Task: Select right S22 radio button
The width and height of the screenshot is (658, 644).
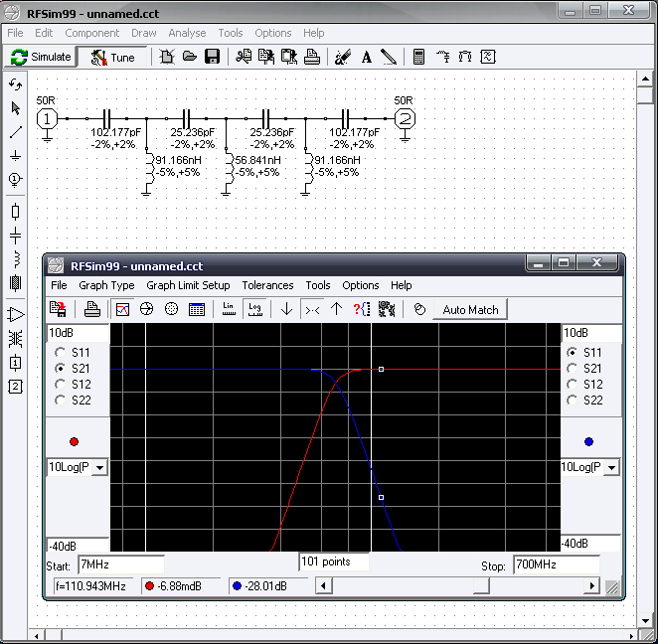Action: [572, 401]
